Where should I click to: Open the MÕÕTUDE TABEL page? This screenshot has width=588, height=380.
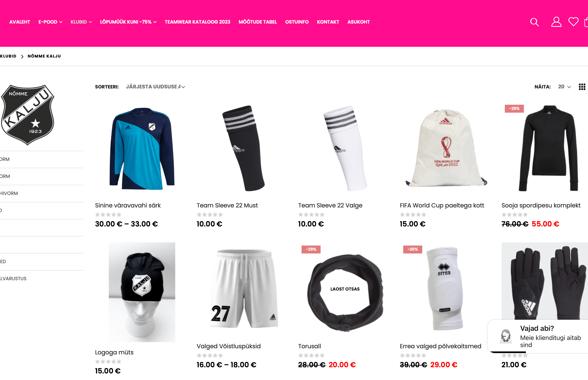(258, 22)
